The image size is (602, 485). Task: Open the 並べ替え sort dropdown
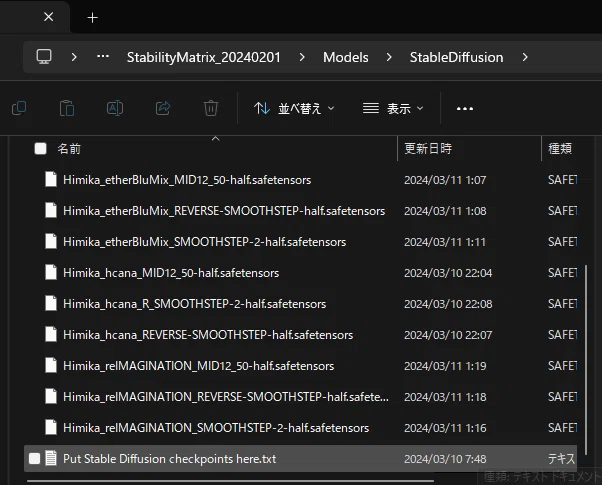click(x=294, y=109)
